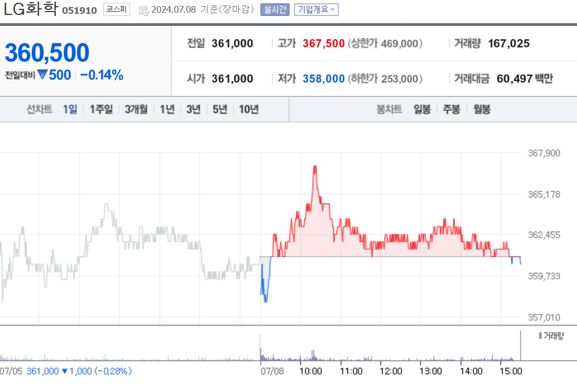Click the 362,455 y-axis label

(544, 235)
